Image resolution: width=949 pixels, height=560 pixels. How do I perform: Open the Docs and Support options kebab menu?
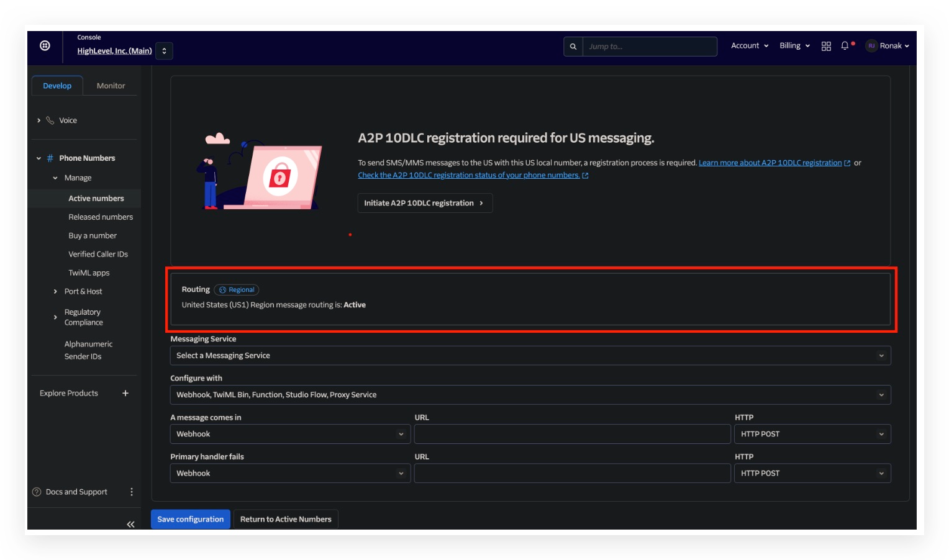pyautogui.click(x=132, y=492)
